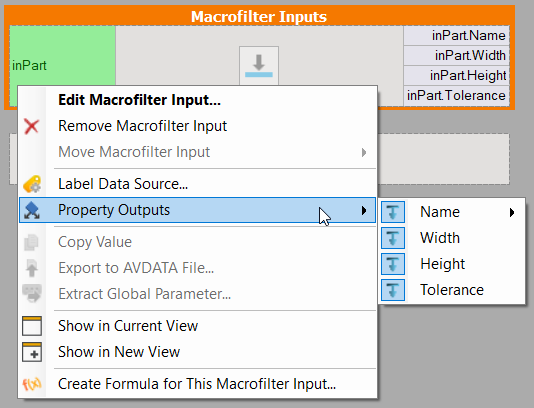This screenshot has height=408, width=534.
Task: Click the Show in New View plus icon
Action: click(32, 352)
